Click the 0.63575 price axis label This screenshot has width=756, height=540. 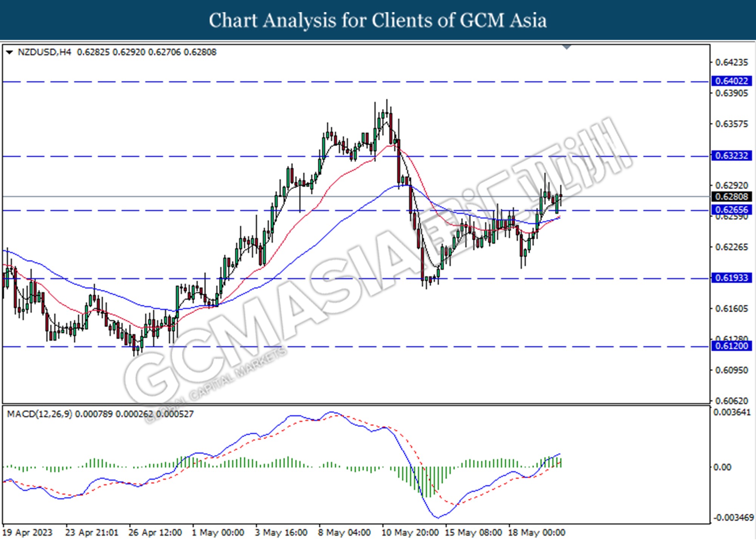[x=731, y=124]
